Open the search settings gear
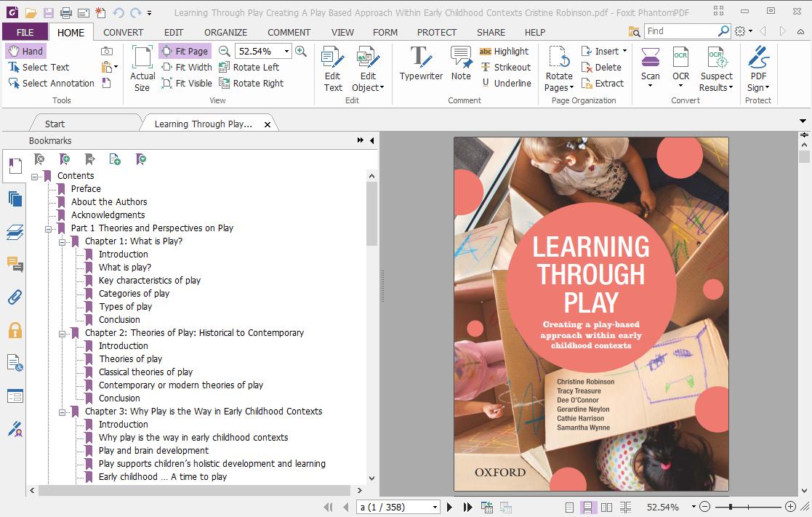This screenshot has height=517, width=812. [x=740, y=31]
